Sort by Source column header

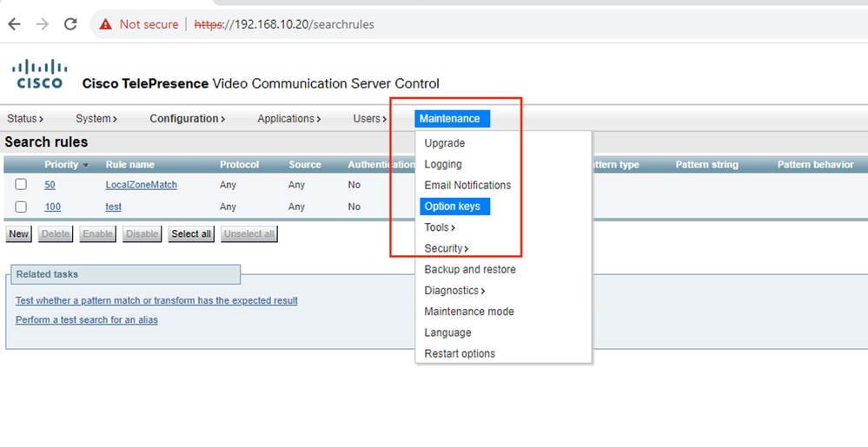tap(304, 165)
